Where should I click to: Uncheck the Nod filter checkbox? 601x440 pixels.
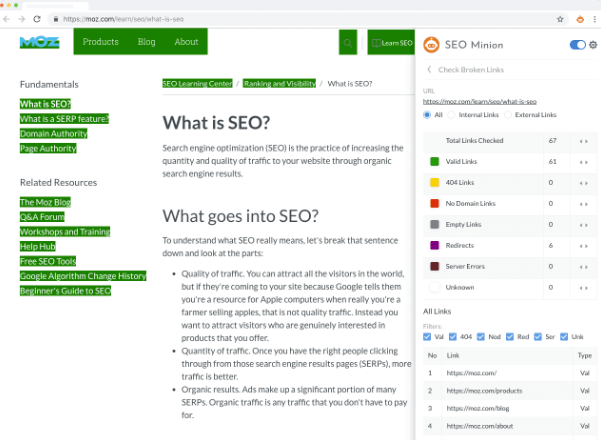point(481,337)
